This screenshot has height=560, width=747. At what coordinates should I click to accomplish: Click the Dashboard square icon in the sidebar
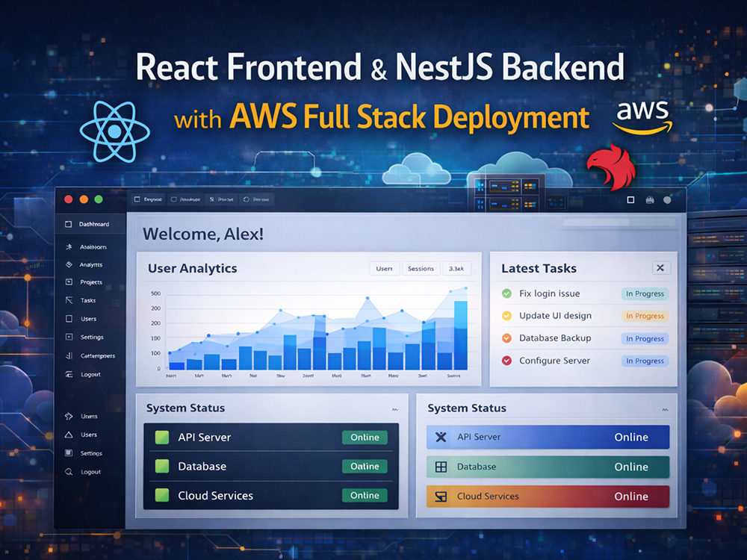tap(68, 224)
